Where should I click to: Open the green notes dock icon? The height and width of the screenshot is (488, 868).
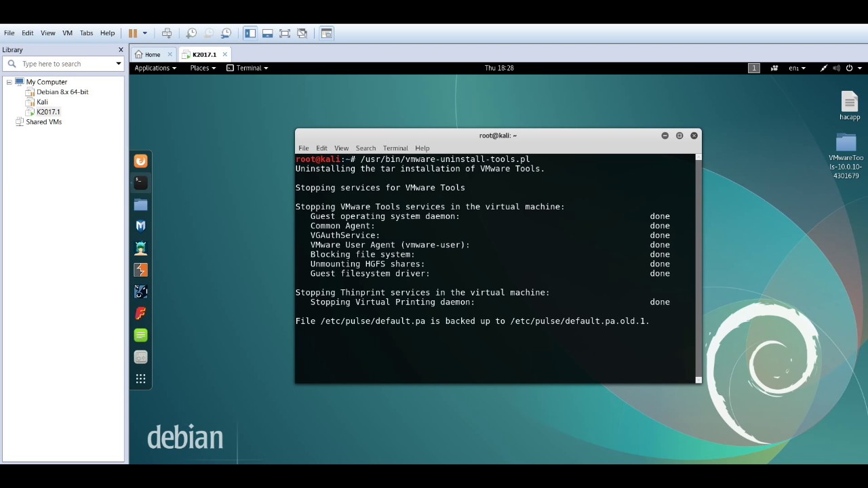coord(140,335)
